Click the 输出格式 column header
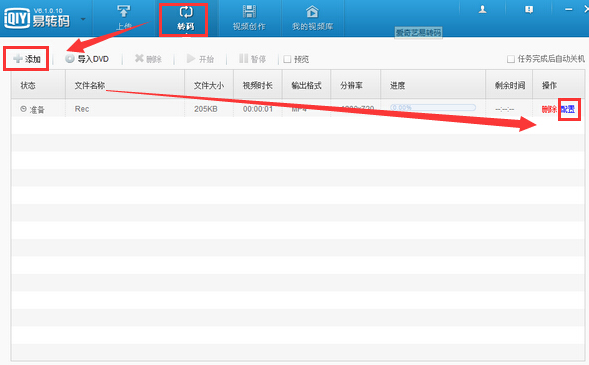The image size is (589, 365). [x=307, y=86]
